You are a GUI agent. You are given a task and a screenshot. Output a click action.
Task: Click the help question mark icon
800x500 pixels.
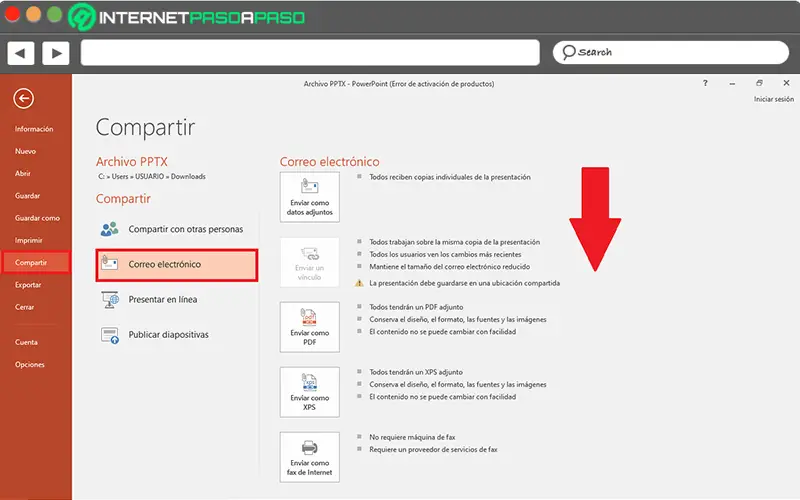(x=705, y=83)
